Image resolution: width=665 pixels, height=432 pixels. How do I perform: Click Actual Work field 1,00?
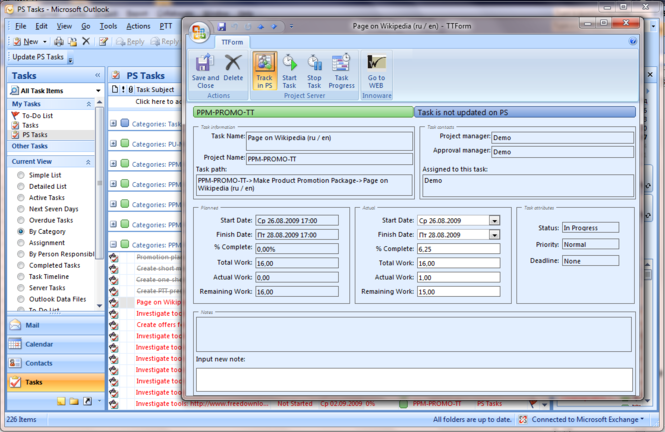click(458, 277)
